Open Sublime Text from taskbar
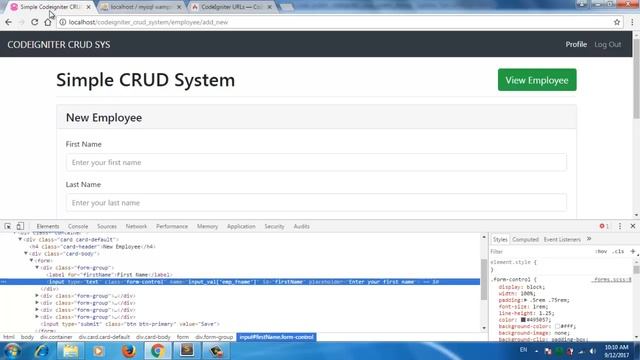Viewport: 640px width, 360px height. pyautogui.click(x=187, y=351)
